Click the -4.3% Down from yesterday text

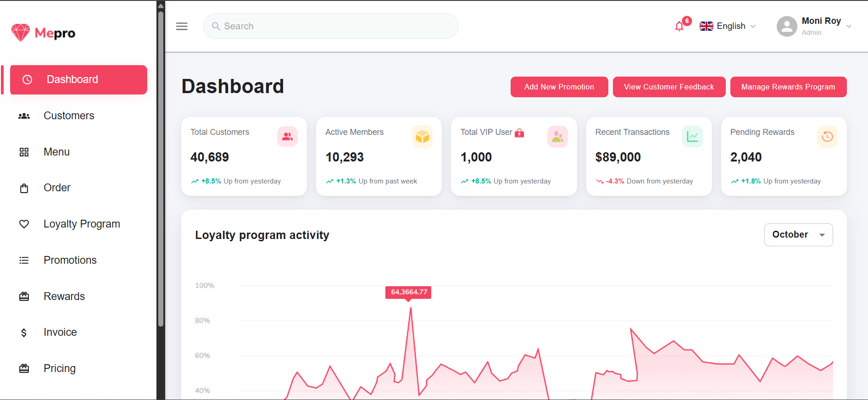tap(649, 181)
